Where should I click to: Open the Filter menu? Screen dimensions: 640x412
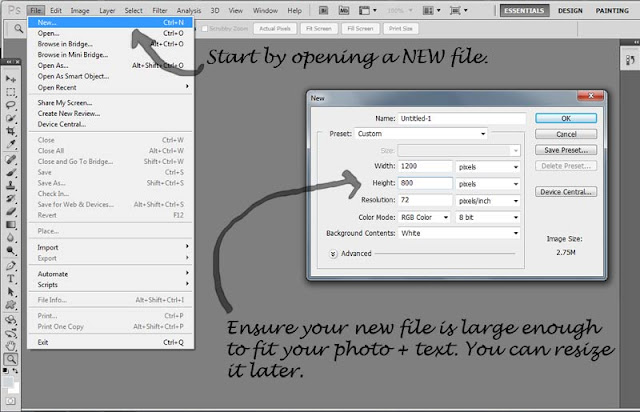tap(160, 11)
